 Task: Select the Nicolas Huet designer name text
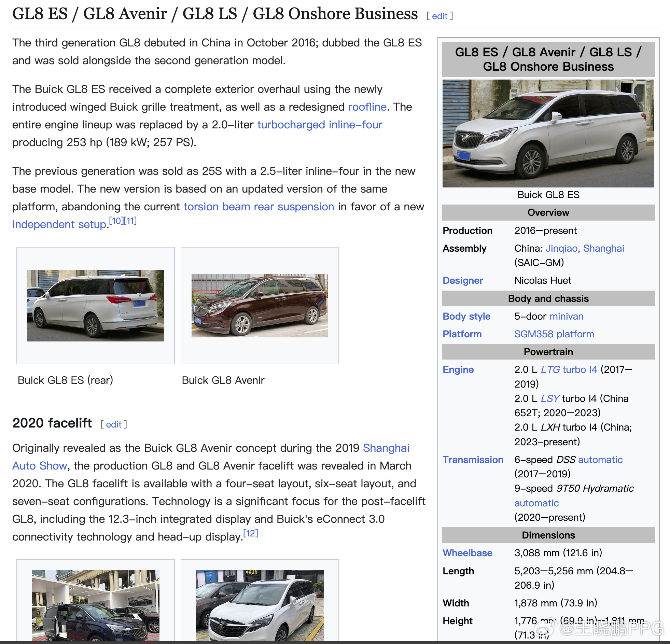pos(543,281)
